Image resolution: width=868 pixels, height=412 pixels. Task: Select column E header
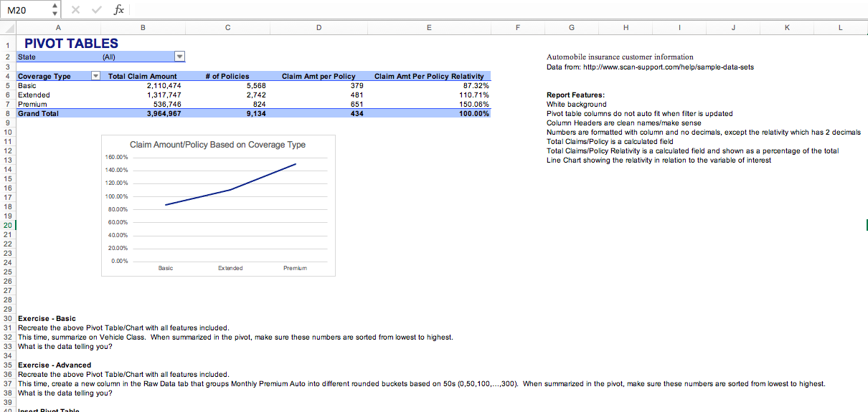tap(429, 28)
